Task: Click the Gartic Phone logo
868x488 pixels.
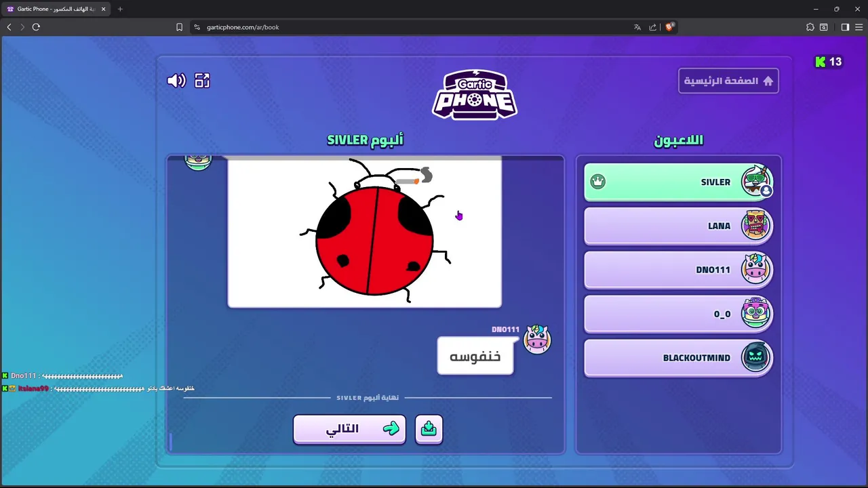Action: point(475,94)
